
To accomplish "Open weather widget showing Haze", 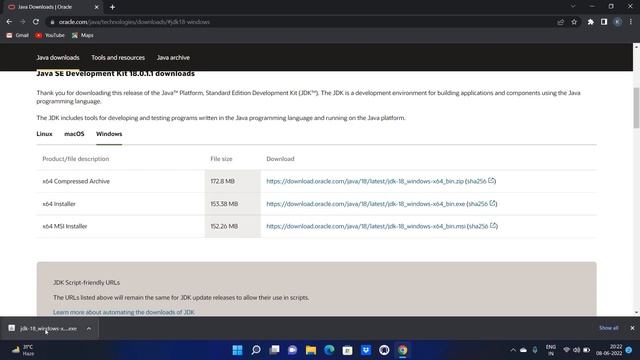I will coord(23,350).
